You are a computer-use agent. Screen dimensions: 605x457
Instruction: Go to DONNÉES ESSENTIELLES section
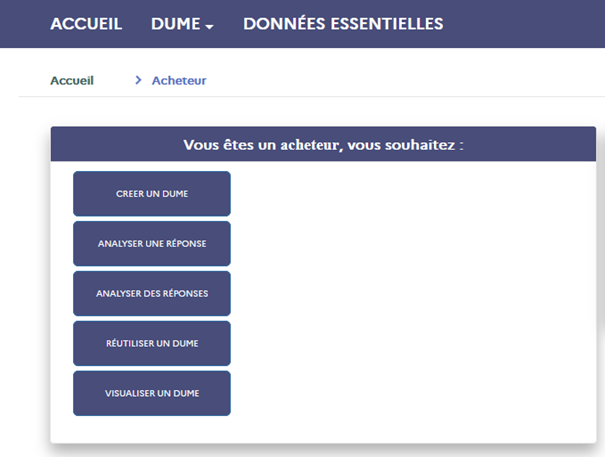point(343,24)
